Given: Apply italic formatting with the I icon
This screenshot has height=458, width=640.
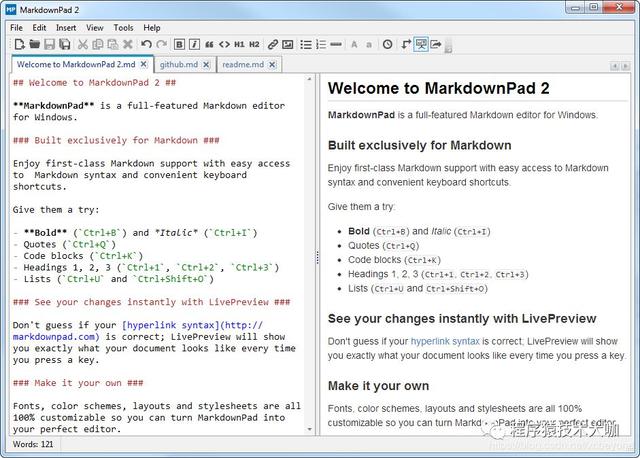Looking at the screenshot, I should coord(194,44).
